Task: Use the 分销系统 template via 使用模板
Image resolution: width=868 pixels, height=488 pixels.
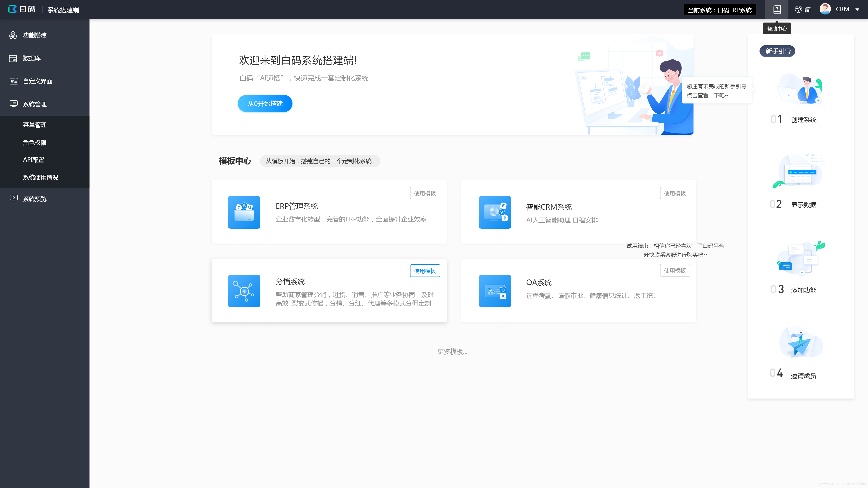Action: pyautogui.click(x=425, y=270)
